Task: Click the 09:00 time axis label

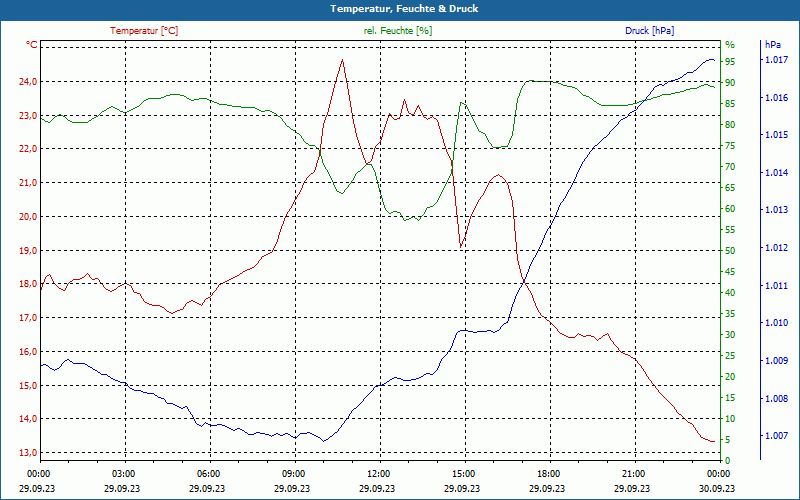Action: click(295, 473)
